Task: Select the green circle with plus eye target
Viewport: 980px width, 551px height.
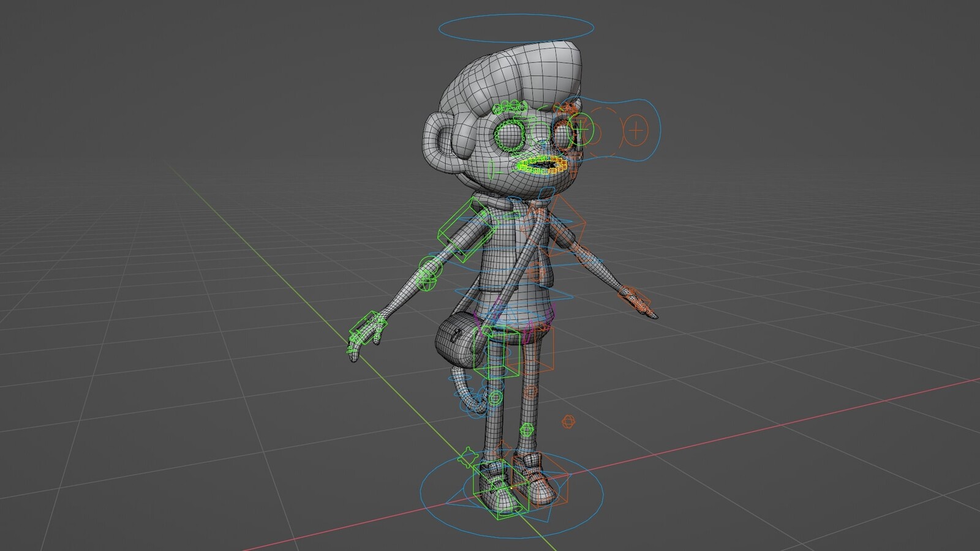Action: pos(581,129)
